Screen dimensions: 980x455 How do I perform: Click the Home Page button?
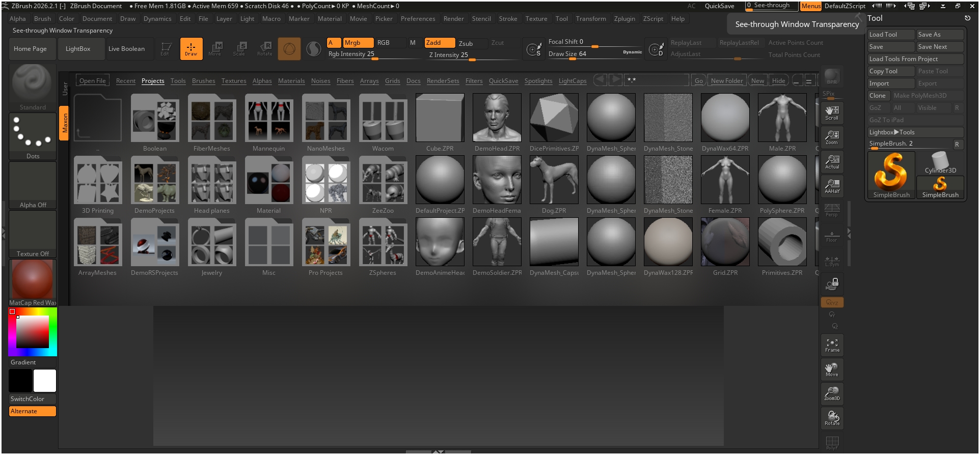(33, 49)
